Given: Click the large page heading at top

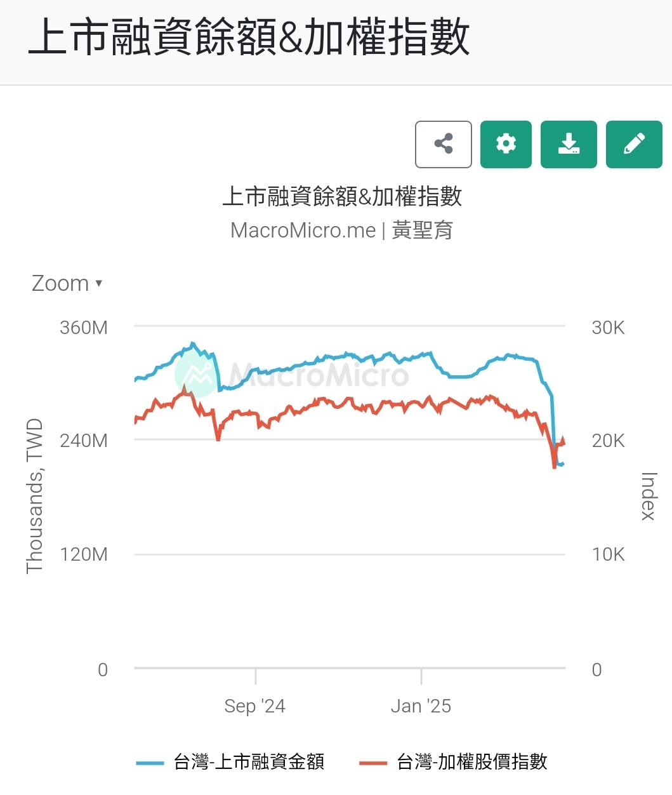Looking at the screenshot, I should coord(249,38).
